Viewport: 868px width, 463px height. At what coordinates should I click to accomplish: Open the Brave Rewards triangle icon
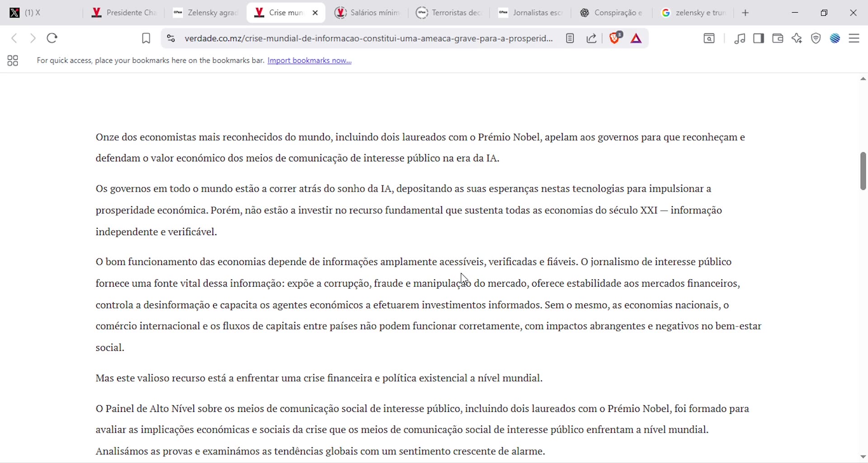637,39
